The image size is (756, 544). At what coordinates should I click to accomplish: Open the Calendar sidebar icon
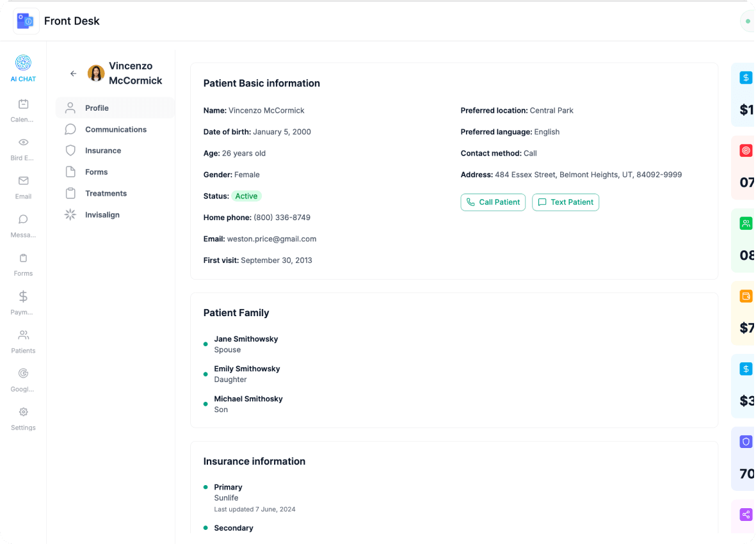23,104
